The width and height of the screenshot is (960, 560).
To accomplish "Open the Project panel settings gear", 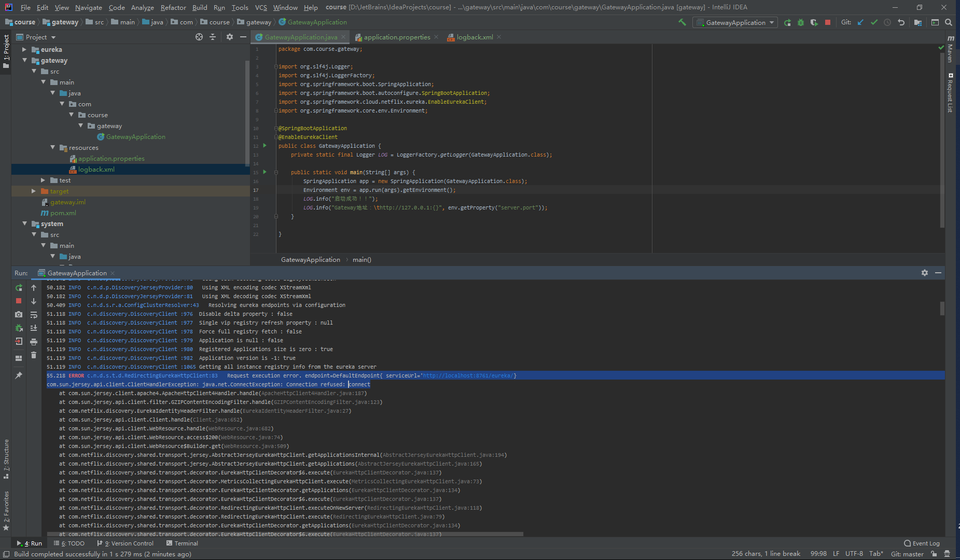I will (230, 37).
